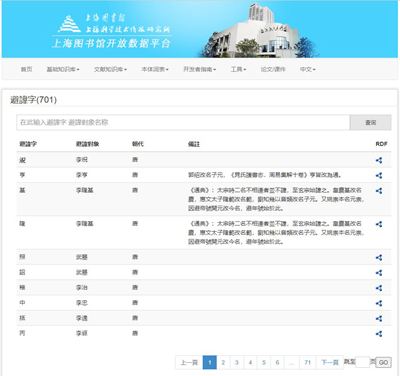Go to the 下一頁 next page
This screenshot has width=400, height=376.
[330, 362]
